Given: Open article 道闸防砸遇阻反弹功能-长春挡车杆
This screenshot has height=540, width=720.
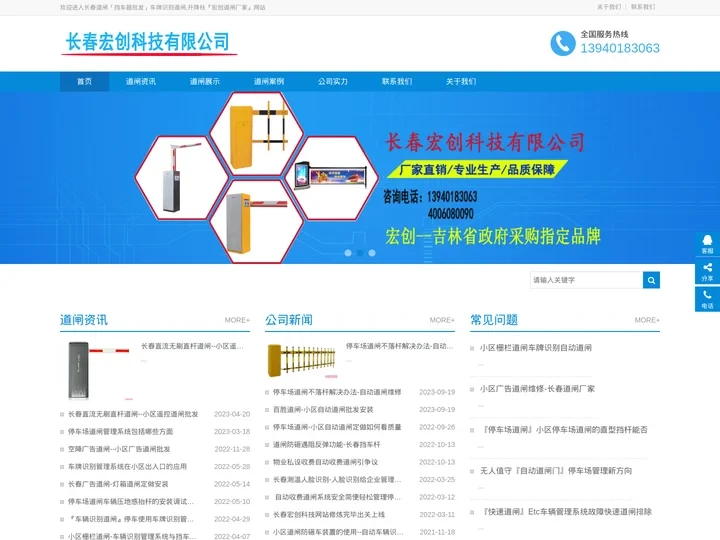Looking at the screenshot, I should pos(326,444).
